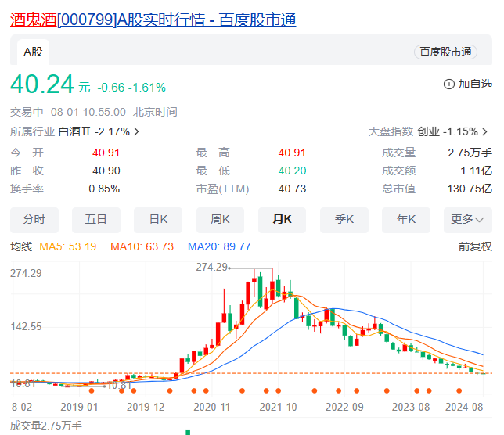Click the 274.29 peak price annotation

[212, 267]
